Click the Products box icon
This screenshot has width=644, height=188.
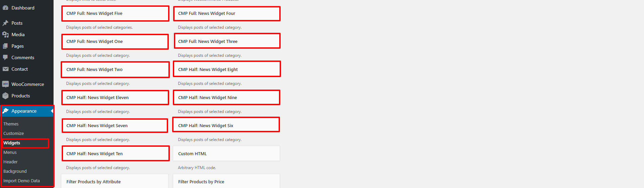click(x=5, y=96)
